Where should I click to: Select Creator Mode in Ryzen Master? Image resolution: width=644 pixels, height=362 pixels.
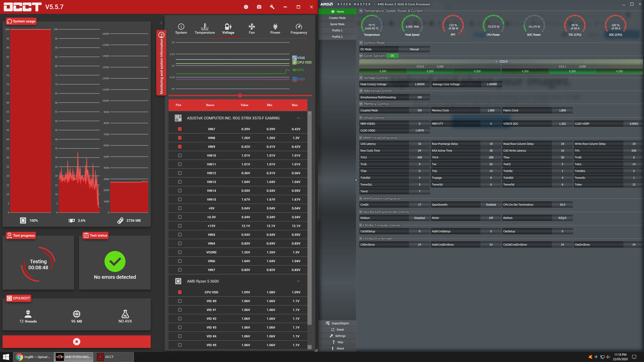pos(337,18)
